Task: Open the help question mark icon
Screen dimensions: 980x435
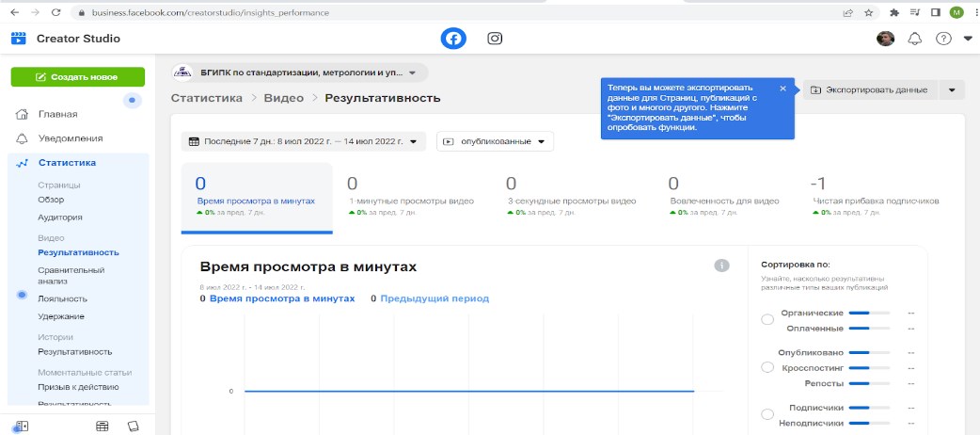Action: [943, 39]
